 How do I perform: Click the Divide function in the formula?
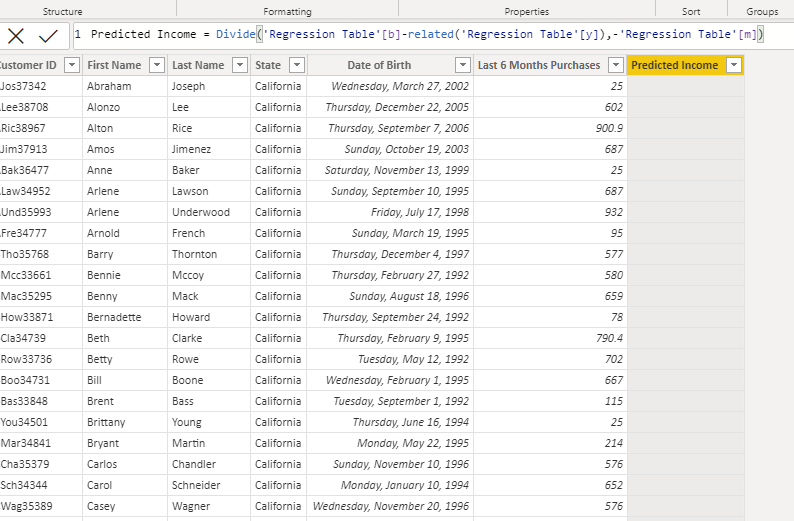tap(235, 34)
